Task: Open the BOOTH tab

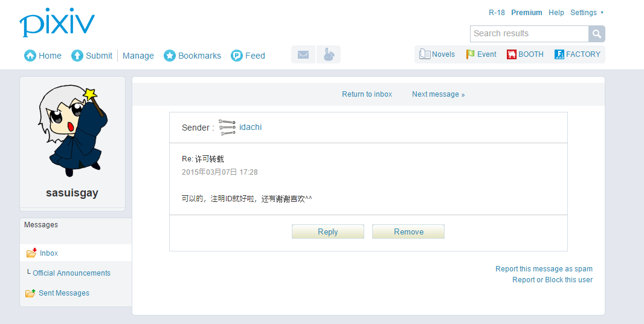Action: click(x=531, y=54)
